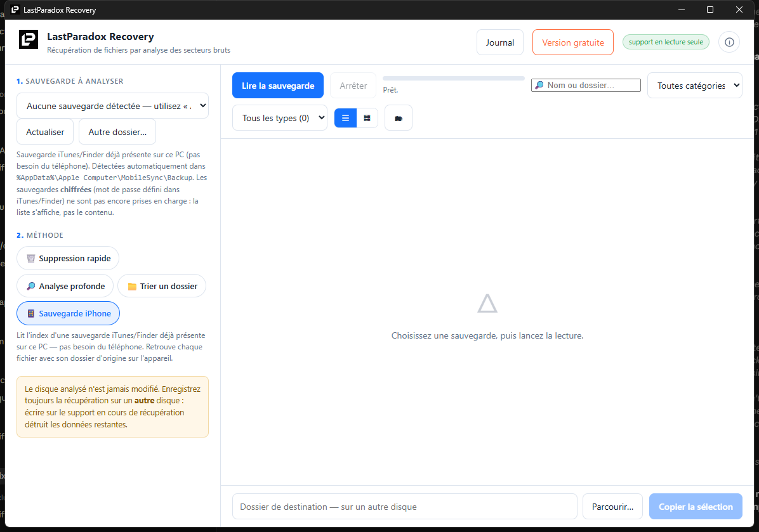
Task: Switch to grid view
Action: point(367,118)
